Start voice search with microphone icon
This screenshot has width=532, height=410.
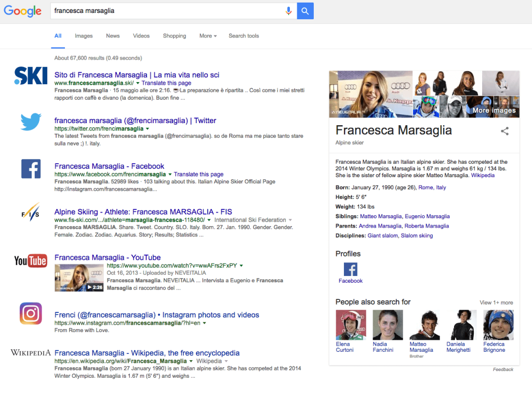(288, 11)
